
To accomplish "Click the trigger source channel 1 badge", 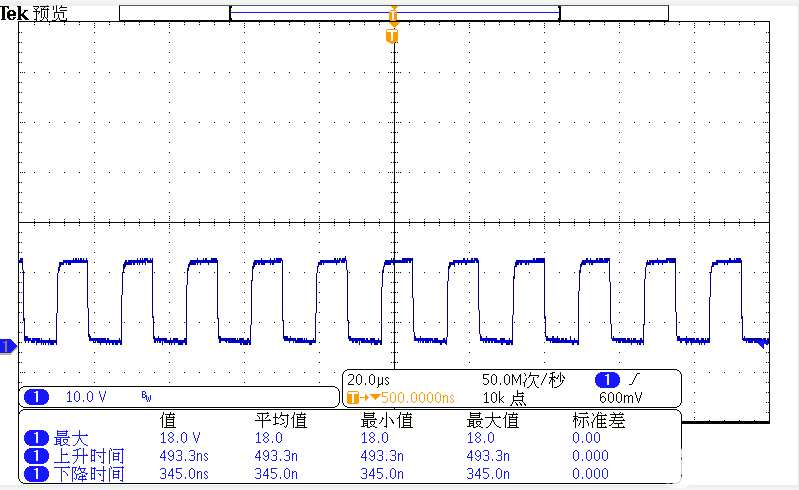I will click(x=607, y=380).
